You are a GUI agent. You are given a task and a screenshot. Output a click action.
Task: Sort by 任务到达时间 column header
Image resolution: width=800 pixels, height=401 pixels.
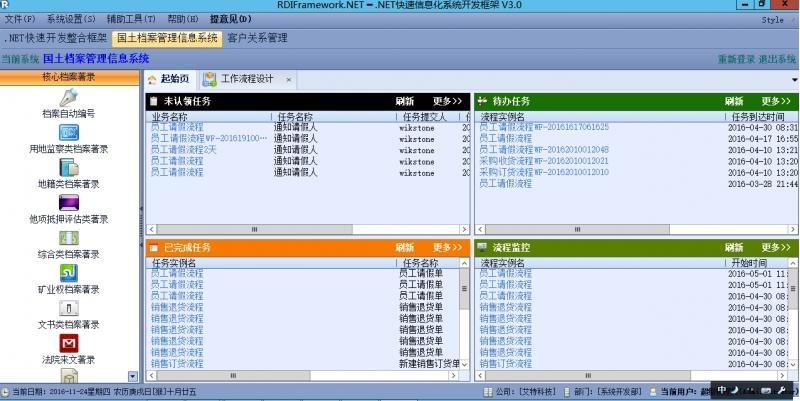[x=758, y=117]
